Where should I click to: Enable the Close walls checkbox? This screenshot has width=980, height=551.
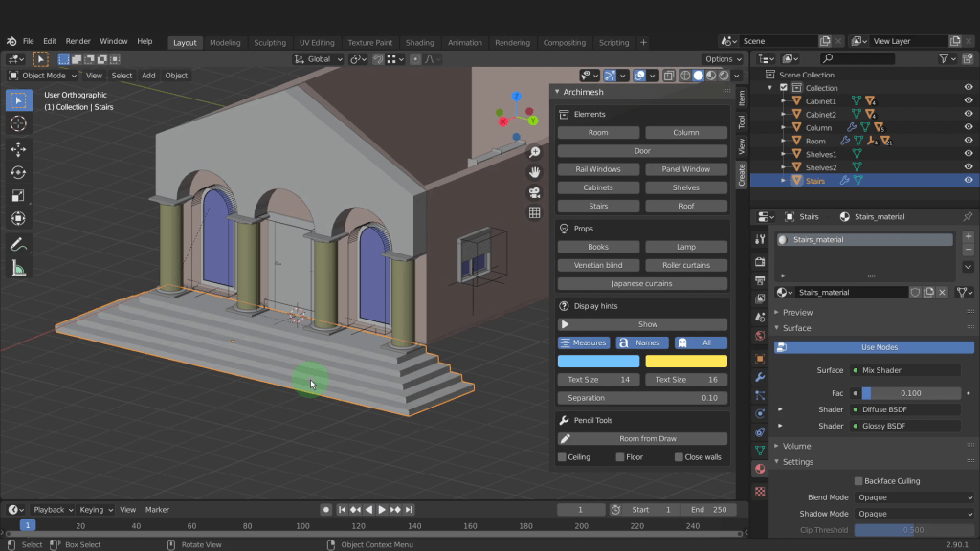pos(679,457)
